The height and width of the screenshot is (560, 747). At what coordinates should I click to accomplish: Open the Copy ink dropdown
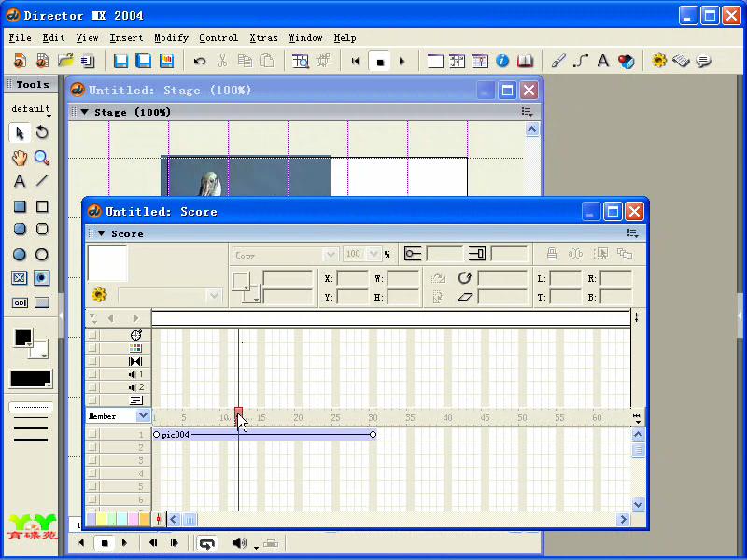click(331, 255)
